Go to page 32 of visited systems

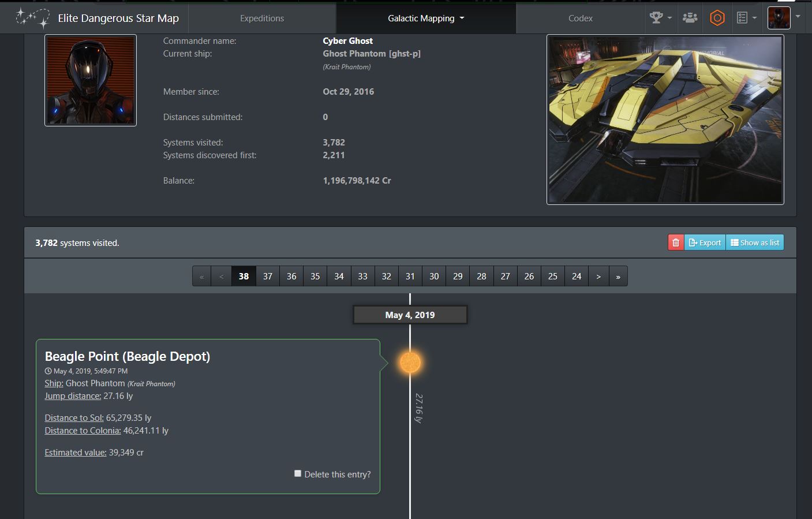[387, 276]
